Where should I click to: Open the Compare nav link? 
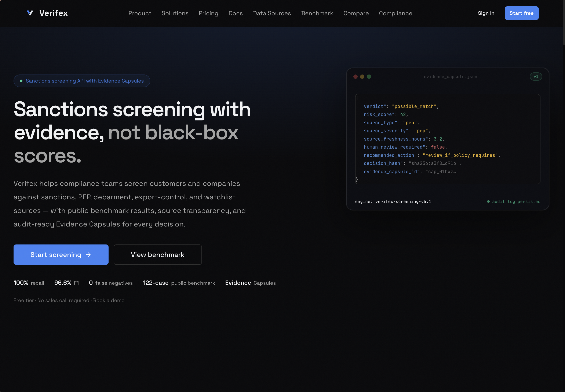(356, 13)
